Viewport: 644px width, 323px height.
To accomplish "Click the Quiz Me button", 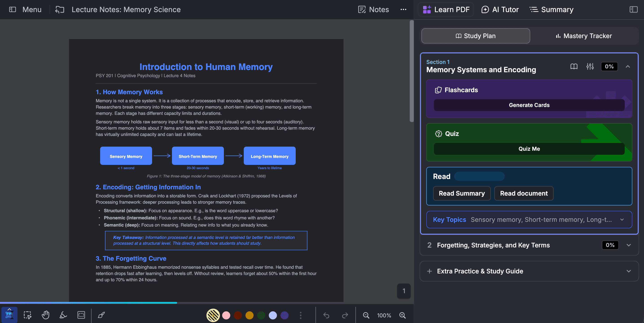I will 529,149.
